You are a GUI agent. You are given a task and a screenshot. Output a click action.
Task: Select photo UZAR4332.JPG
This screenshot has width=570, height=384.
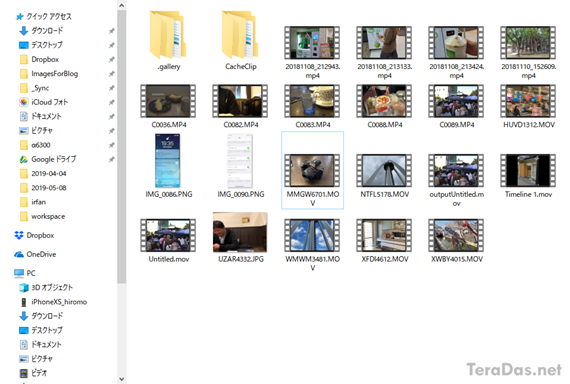[x=240, y=237]
